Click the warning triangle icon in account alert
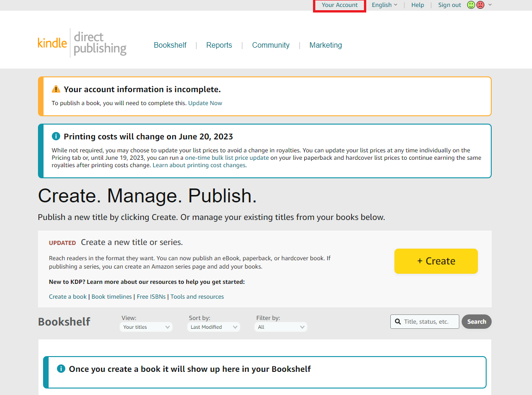Image resolution: width=532 pixels, height=395 pixels. pyautogui.click(x=56, y=89)
